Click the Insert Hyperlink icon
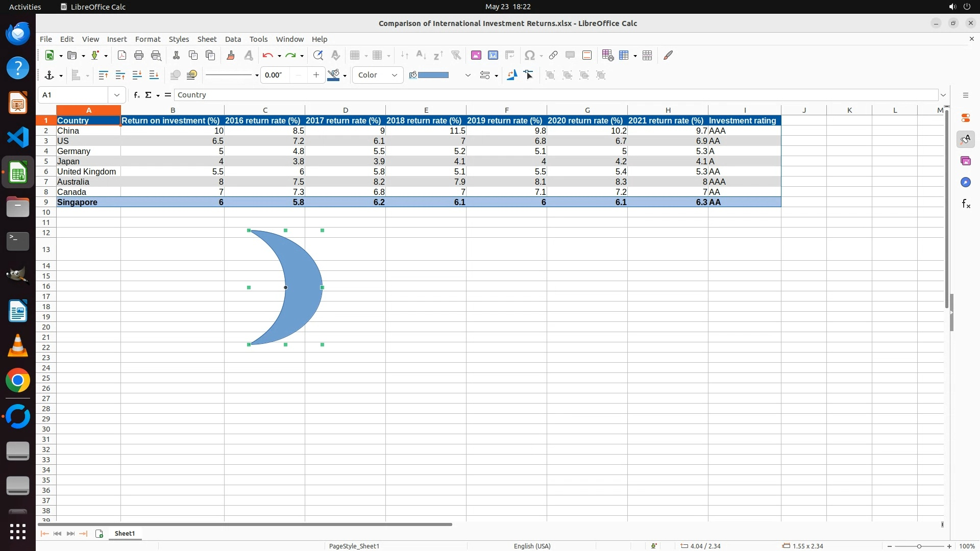 pyautogui.click(x=553, y=55)
